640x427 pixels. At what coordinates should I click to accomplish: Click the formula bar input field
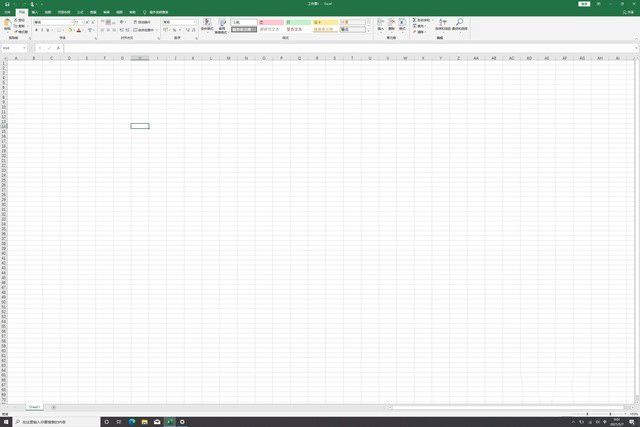click(x=350, y=48)
